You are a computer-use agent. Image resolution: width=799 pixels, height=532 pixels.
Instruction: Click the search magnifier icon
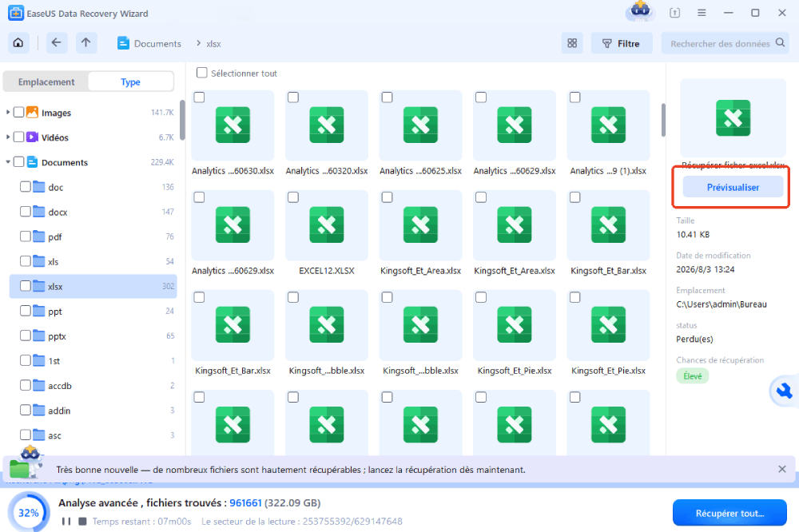(x=780, y=43)
